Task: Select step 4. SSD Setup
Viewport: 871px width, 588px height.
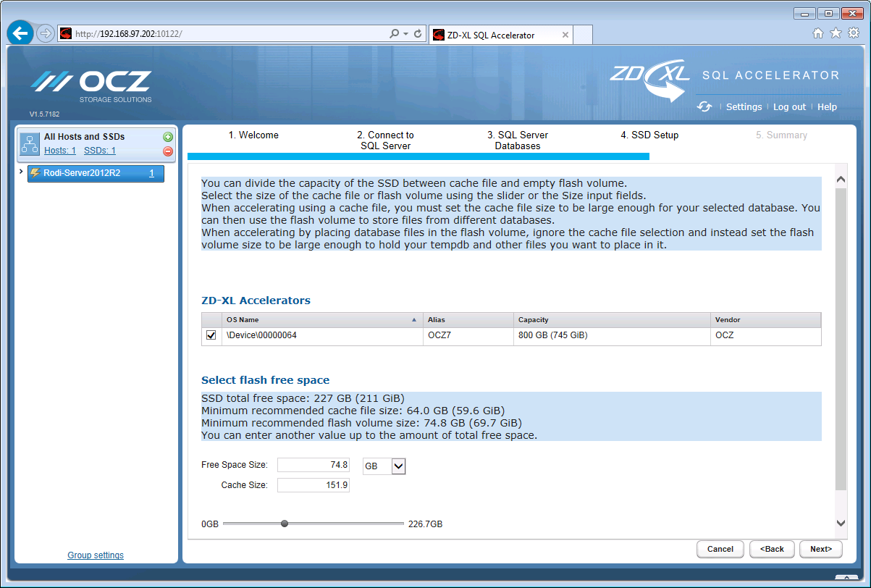Action: click(x=649, y=135)
